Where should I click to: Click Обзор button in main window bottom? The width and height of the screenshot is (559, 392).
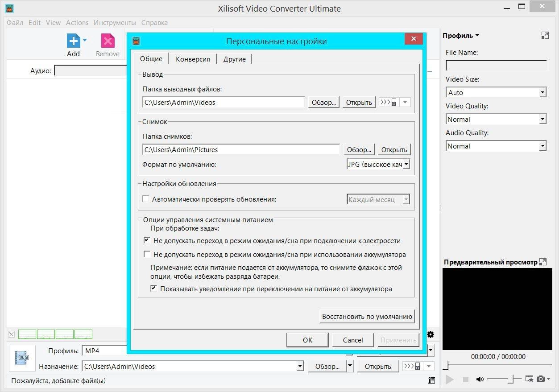[327, 366]
